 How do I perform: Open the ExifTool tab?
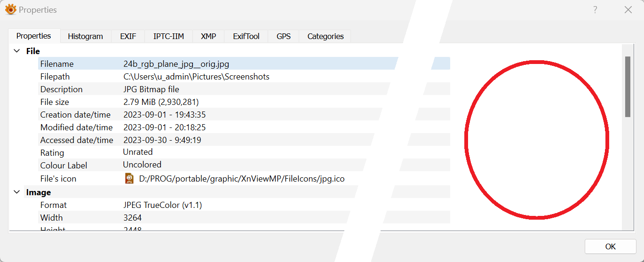point(246,36)
